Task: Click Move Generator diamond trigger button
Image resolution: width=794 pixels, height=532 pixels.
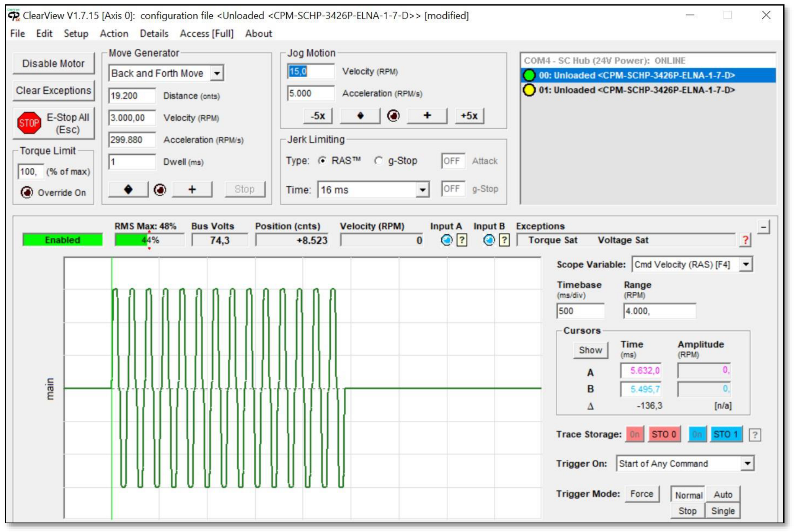Action: point(128,189)
